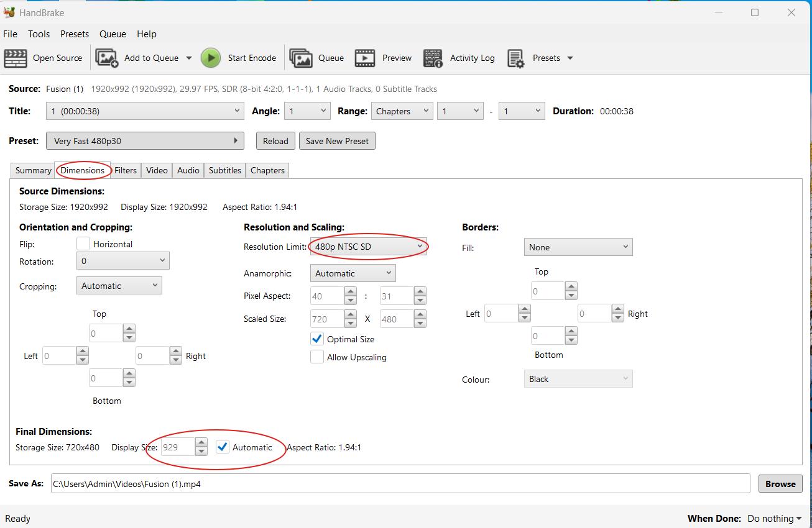Click the Save As file path field
This screenshot has width=812, height=528.
400,484
